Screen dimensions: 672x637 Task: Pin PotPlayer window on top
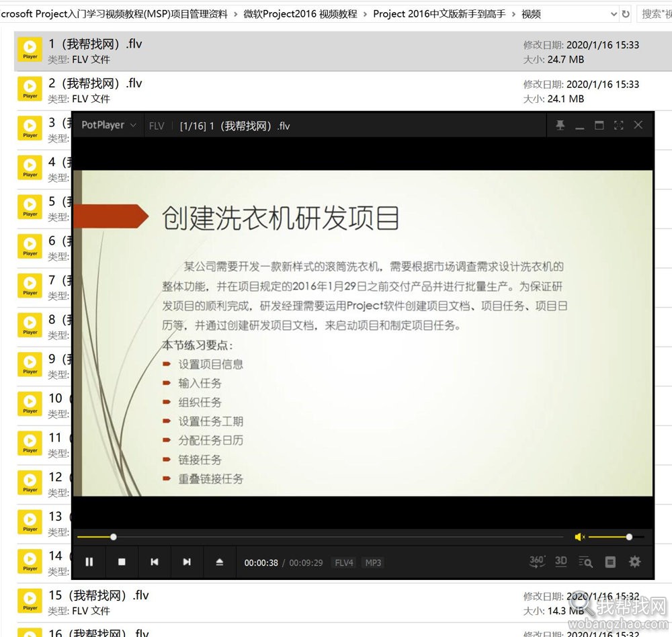click(x=560, y=125)
